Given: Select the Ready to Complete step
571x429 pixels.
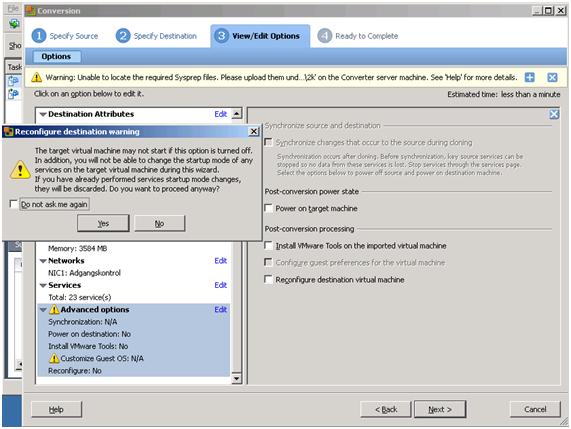Looking at the screenshot, I should point(358,36).
